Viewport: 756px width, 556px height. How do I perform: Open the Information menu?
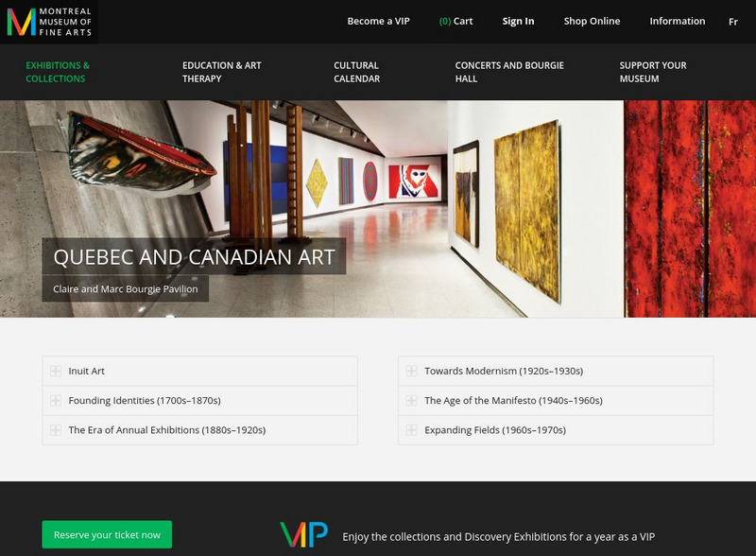678,21
